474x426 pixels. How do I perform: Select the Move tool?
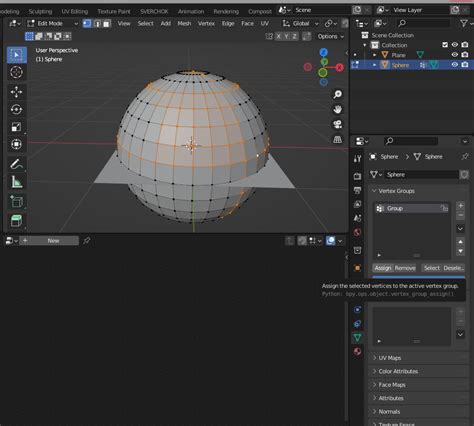click(x=16, y=92)
